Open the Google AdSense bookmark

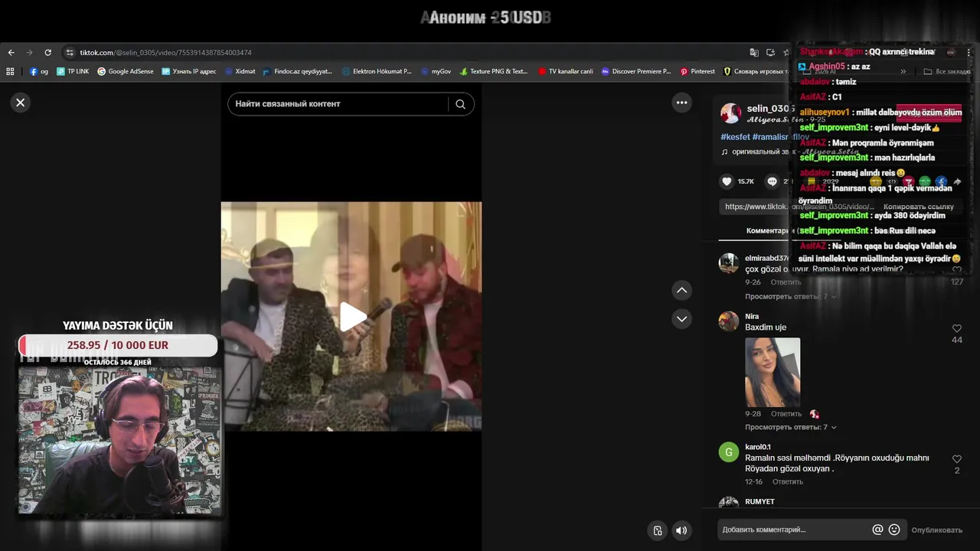point(126,71)
